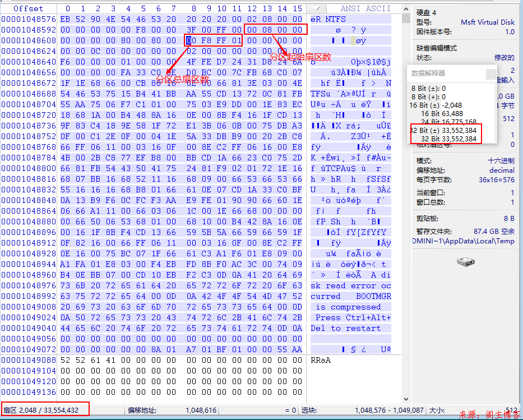Select offset row 00001048640
Screen dimensions: 523x420
pyautogui.click(x=29, y=62)
